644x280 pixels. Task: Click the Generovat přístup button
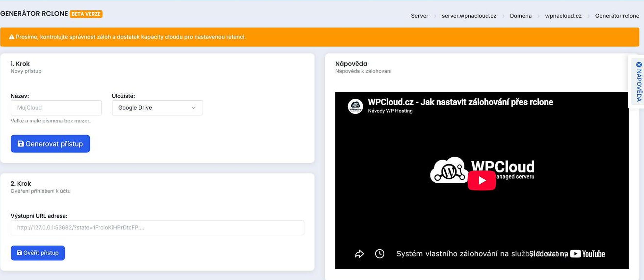(x=50, y=144)
